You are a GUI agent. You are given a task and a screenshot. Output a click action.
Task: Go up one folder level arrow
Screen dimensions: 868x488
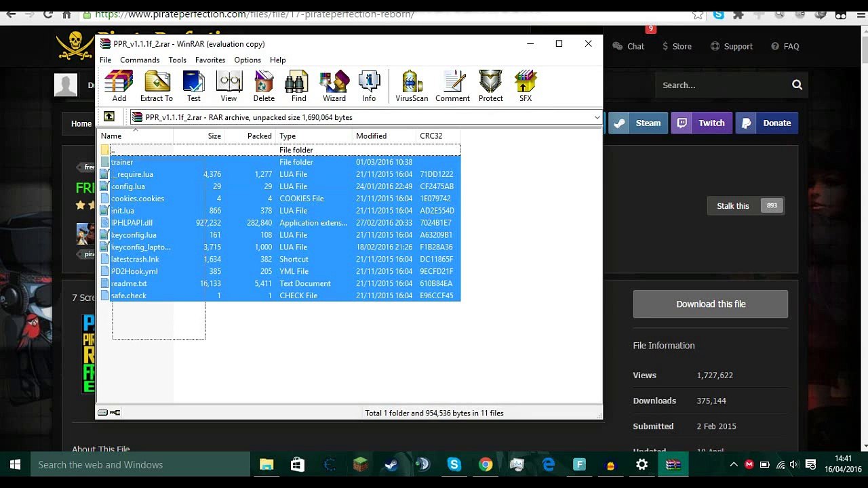(108, 117)
